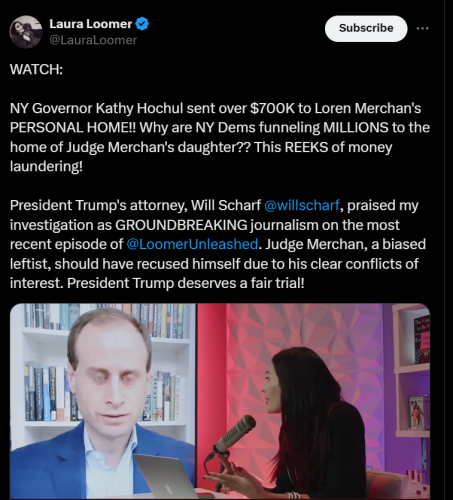Click the @LauraLoomer handle text
The width and height of the screenshot is (453, 500).
(x=93, y=40)
